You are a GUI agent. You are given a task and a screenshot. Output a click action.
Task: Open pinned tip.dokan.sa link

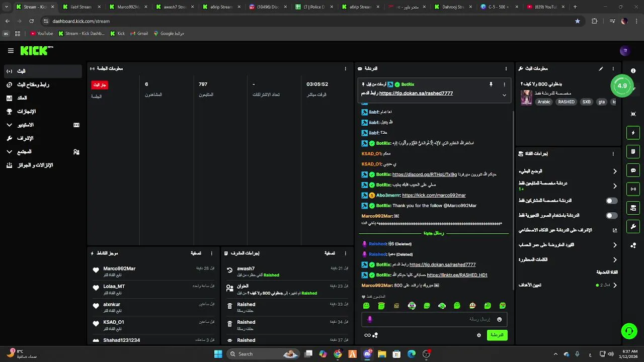point(416,94)
